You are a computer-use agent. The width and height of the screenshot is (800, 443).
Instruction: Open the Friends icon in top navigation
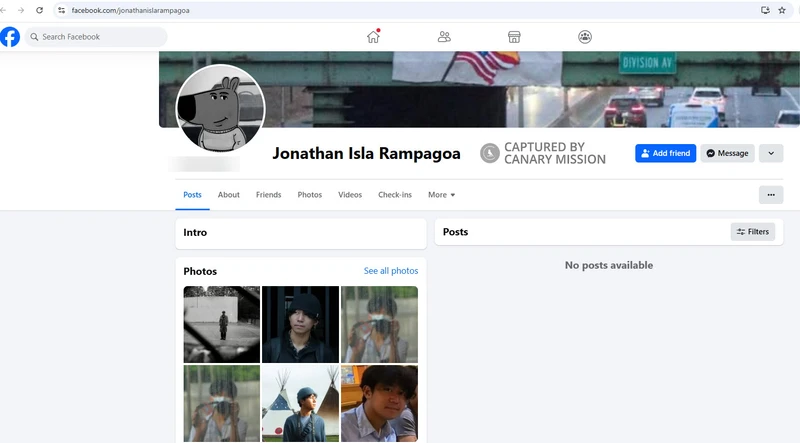[x=444, y=37]
